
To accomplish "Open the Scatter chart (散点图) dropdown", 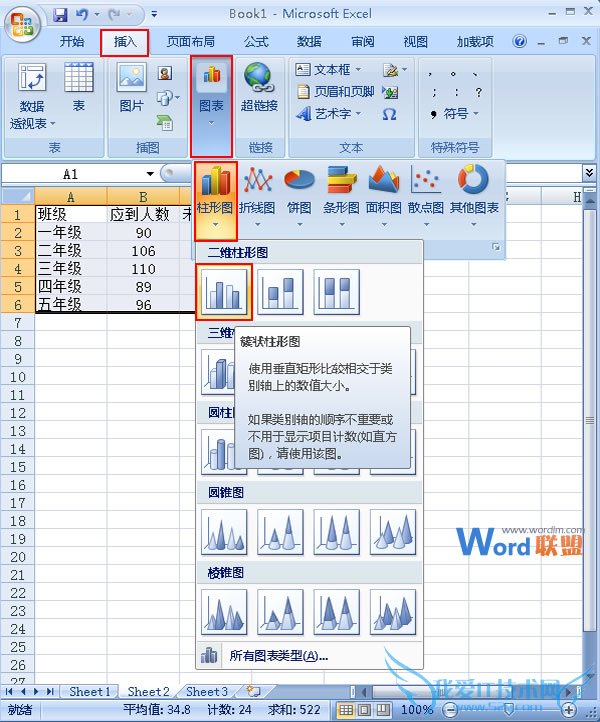I will 426,198.
